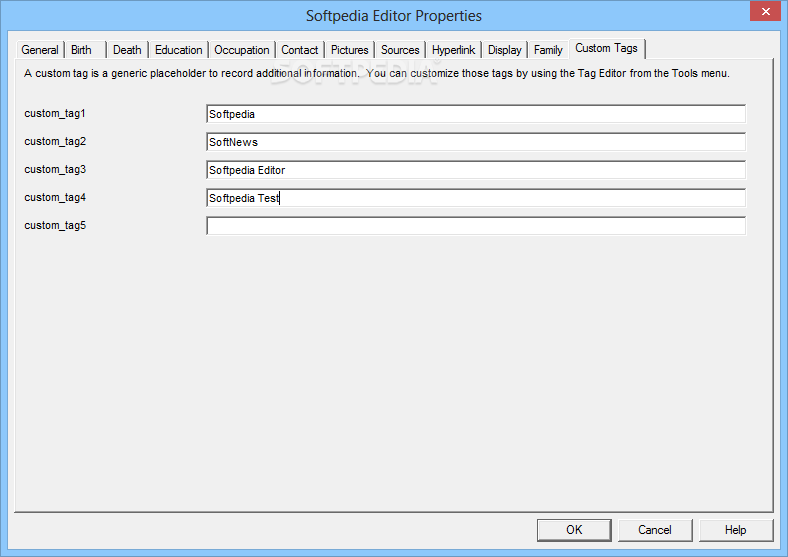Click the custom_tag3 label

[55, 170]
